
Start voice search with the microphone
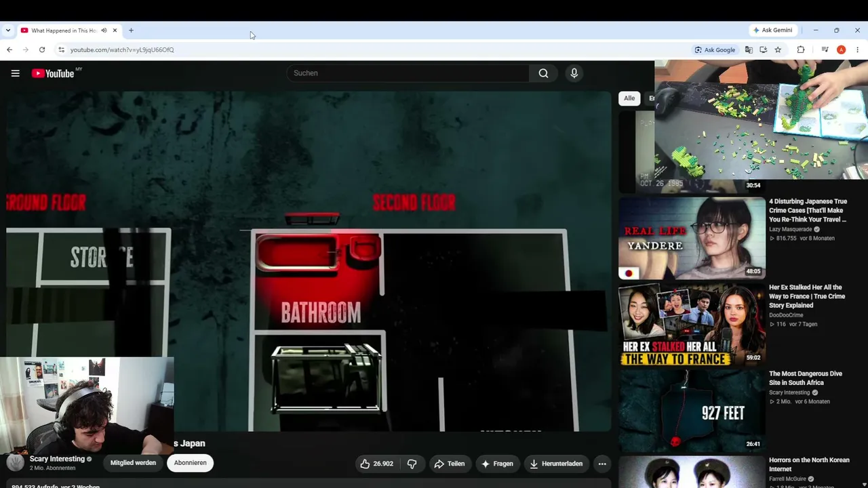574,73
